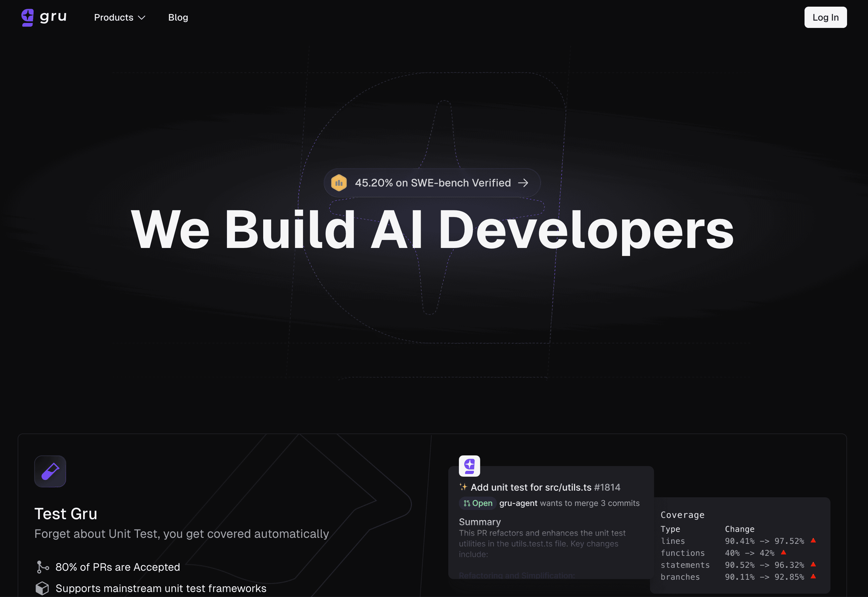Select the Test Gru heading

coord(66,514)
